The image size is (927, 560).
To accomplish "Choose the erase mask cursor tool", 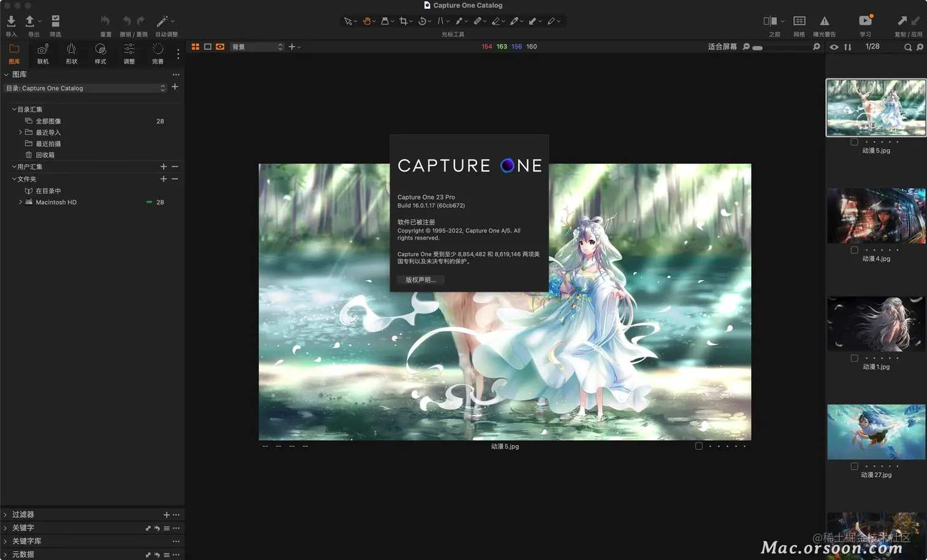I will click(x=495, y=21).
